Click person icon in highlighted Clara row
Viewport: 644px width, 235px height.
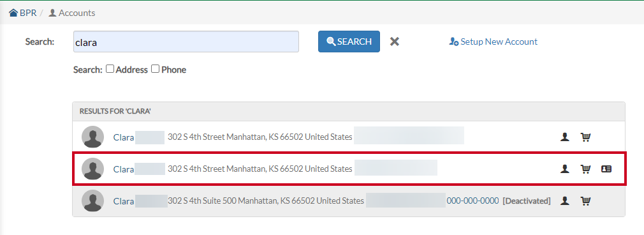(565, 169)
